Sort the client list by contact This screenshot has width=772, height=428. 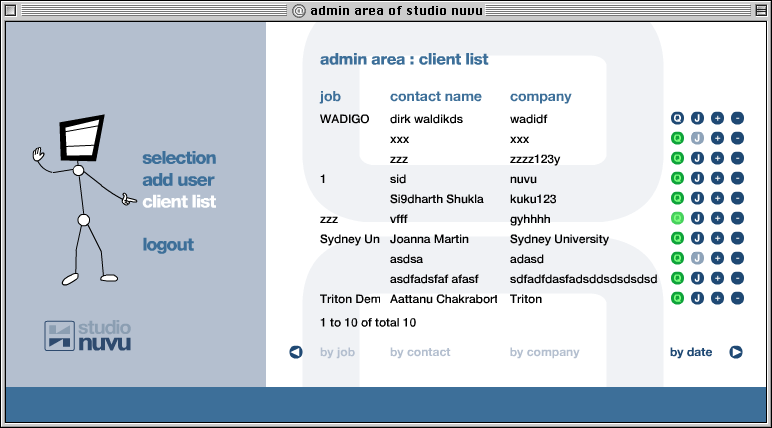pyautogui.click(x=420, y=352)
